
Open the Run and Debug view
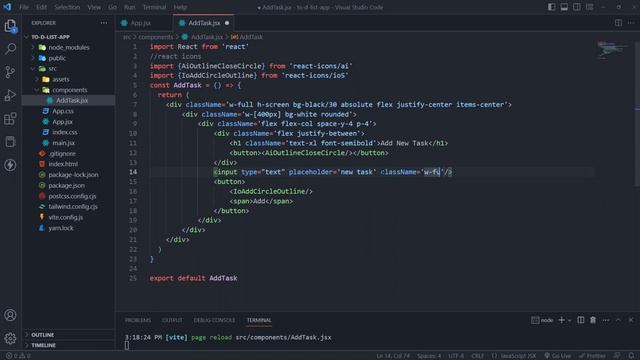10,96
